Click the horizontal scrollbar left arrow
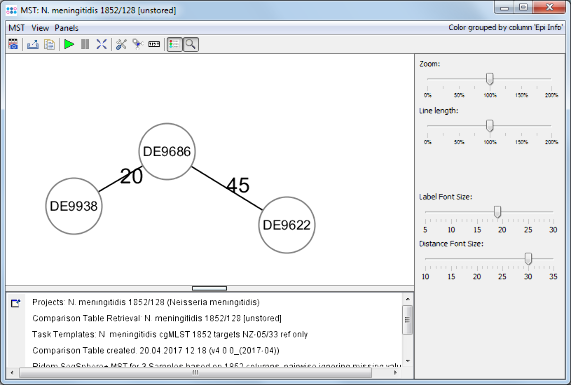The height and width of the screenshot is (385, 571). coord(12,372)
